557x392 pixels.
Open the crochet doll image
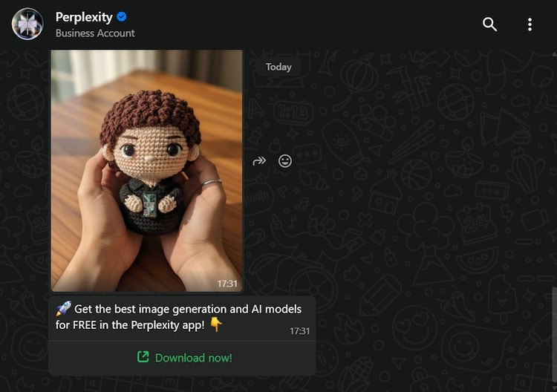147,171
